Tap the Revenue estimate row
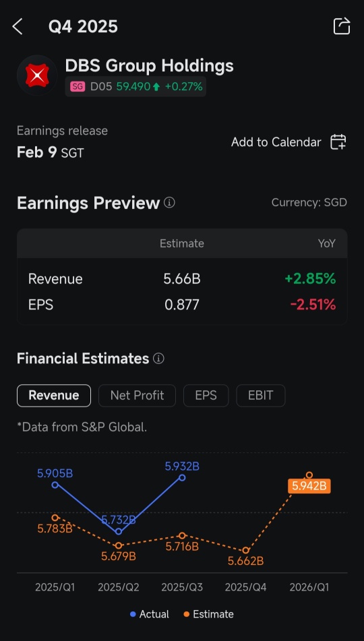The width and height of the screenshot is (364, 641). [182, 279]
